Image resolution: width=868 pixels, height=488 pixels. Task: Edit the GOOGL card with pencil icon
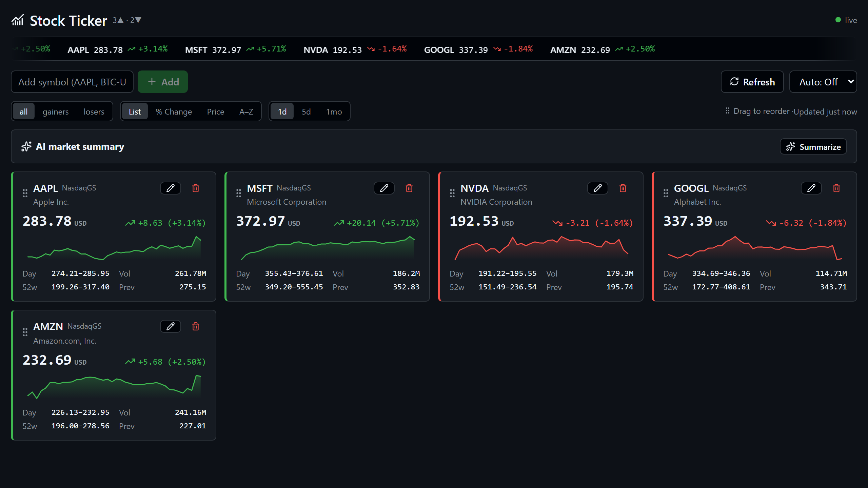pos(811,188)
